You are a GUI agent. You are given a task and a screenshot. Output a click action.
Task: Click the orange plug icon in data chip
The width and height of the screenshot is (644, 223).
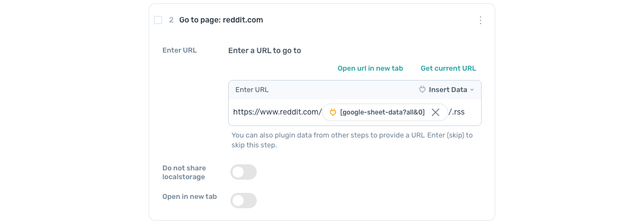click(x=332, y=112)
